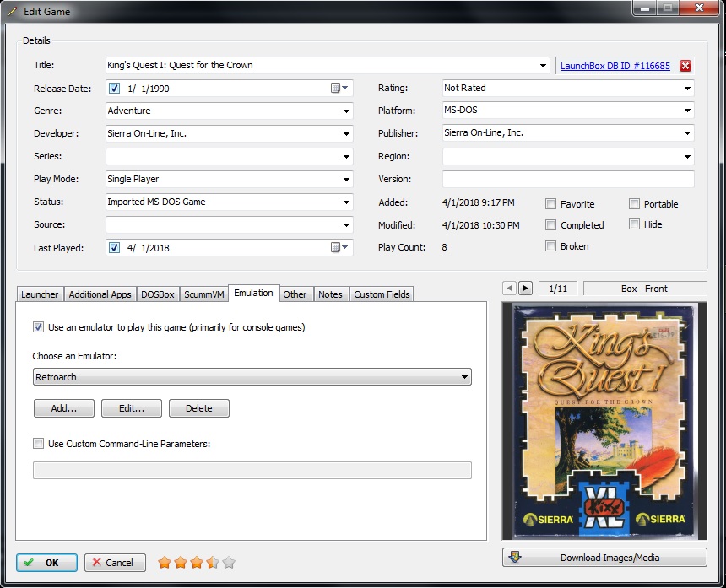Expand the Series dropdown
Screen dimensions: 726x588
(x=346, y=156)
